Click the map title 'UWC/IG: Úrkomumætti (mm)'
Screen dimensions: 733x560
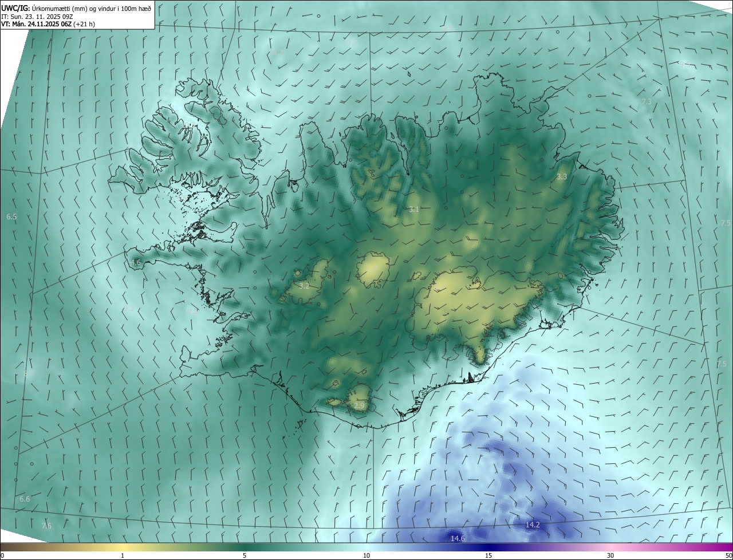[x=45, y=8]
